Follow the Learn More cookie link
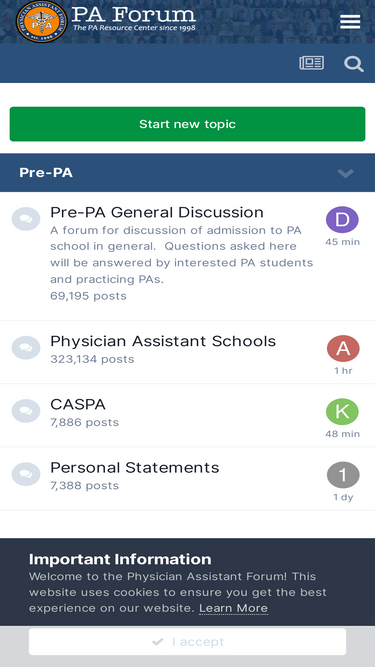The width and height of the screenshot is (375, 667). click(233, 608)
